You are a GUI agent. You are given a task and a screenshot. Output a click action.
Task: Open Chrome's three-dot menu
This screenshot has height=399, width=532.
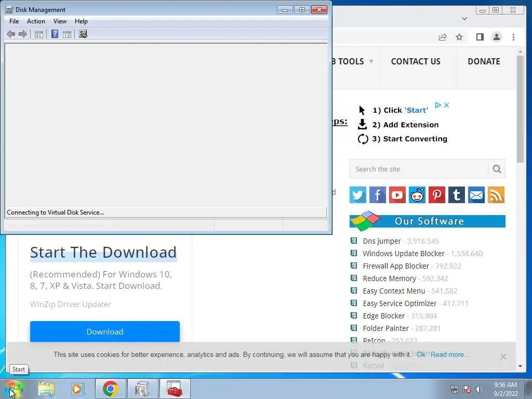(x=513, y=37)
